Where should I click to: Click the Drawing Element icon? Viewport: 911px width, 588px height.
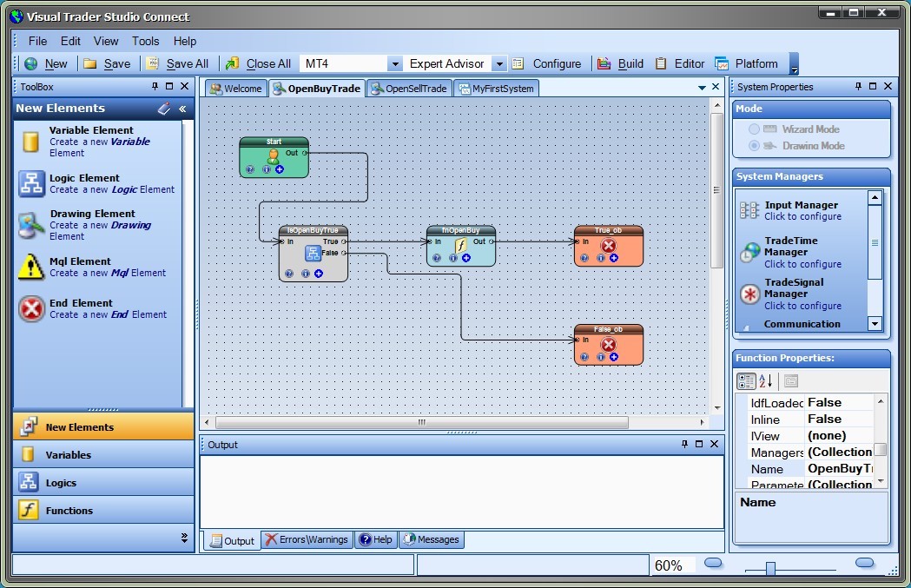pos(31,225)
